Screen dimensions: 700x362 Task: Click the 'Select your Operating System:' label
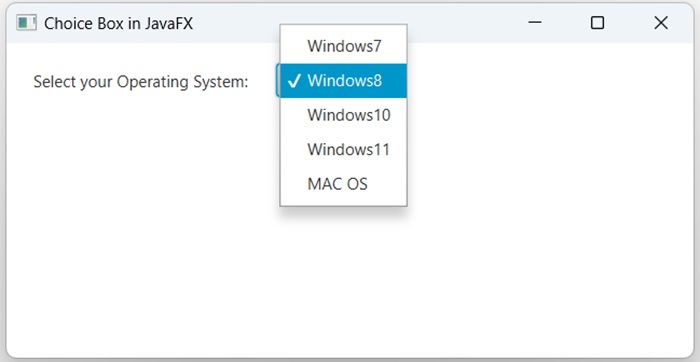point(141,82)
